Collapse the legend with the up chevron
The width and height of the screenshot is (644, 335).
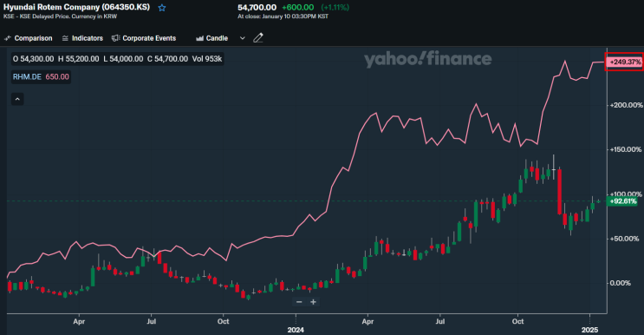tap(17, 99)
